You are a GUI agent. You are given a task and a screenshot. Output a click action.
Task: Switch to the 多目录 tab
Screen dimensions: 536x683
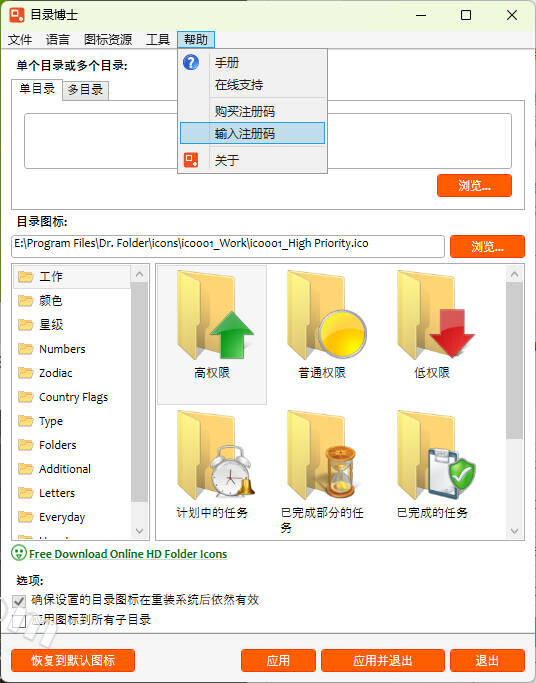(x=85, y=90)
